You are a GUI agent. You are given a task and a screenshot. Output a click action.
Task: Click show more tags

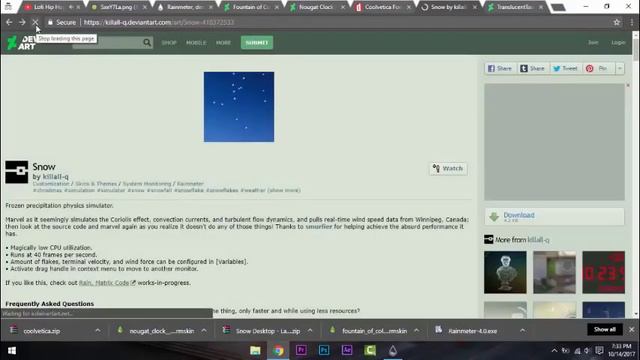pos(284,190)
